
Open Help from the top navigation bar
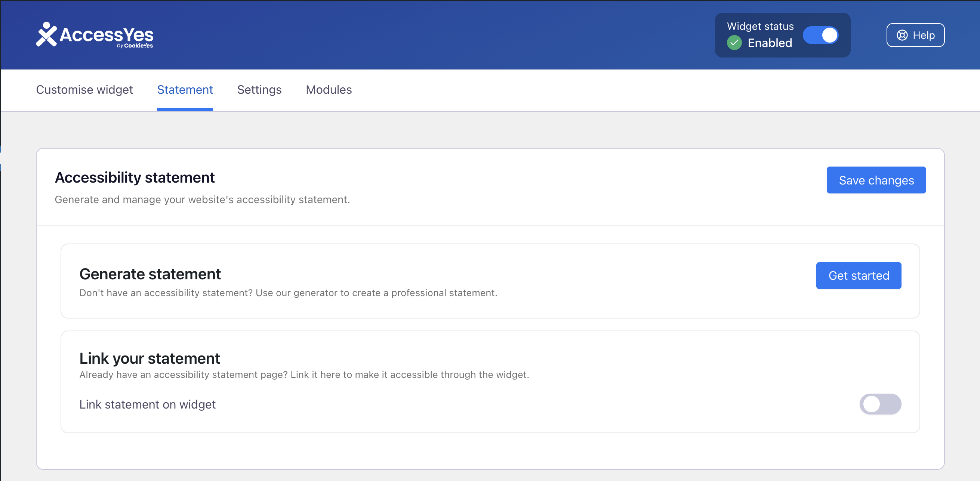tap(915, 35)
